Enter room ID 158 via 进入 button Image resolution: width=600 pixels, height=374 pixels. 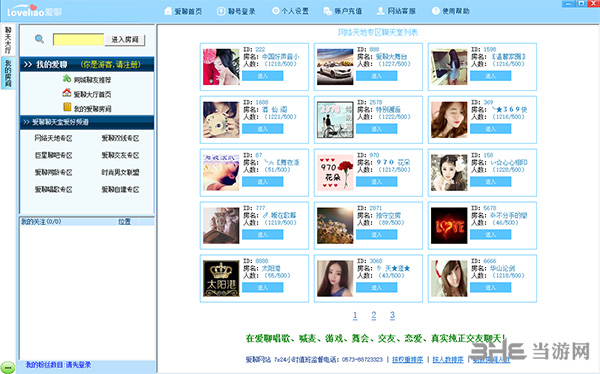click(491, 181)
